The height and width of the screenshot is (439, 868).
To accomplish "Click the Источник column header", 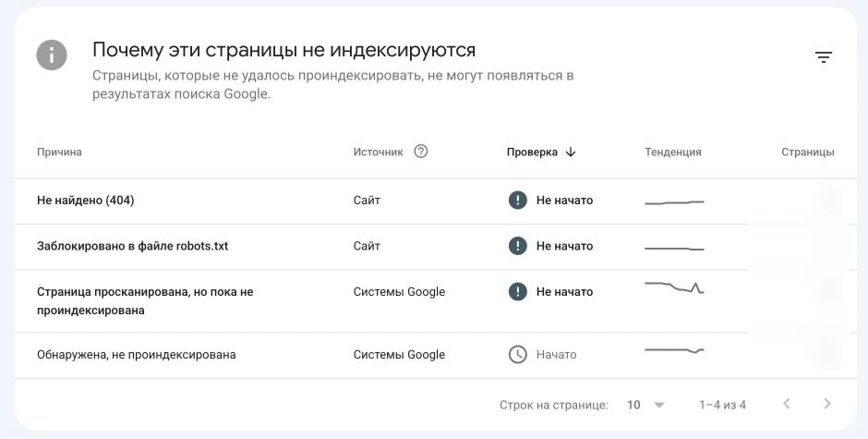I will 378,152.
